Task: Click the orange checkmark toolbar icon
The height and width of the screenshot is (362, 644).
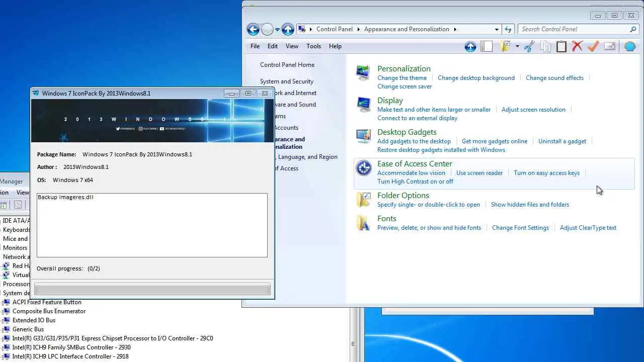Action: (x=593, y=46)
